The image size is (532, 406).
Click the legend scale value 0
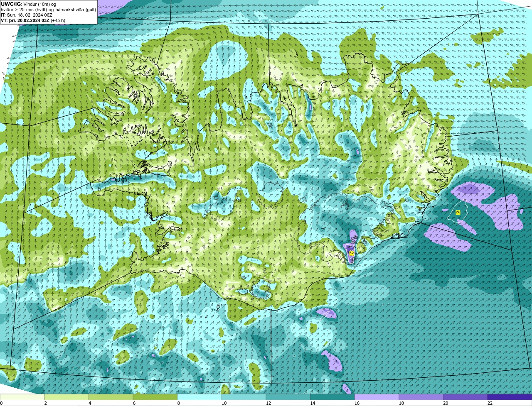tap(2, 403)
